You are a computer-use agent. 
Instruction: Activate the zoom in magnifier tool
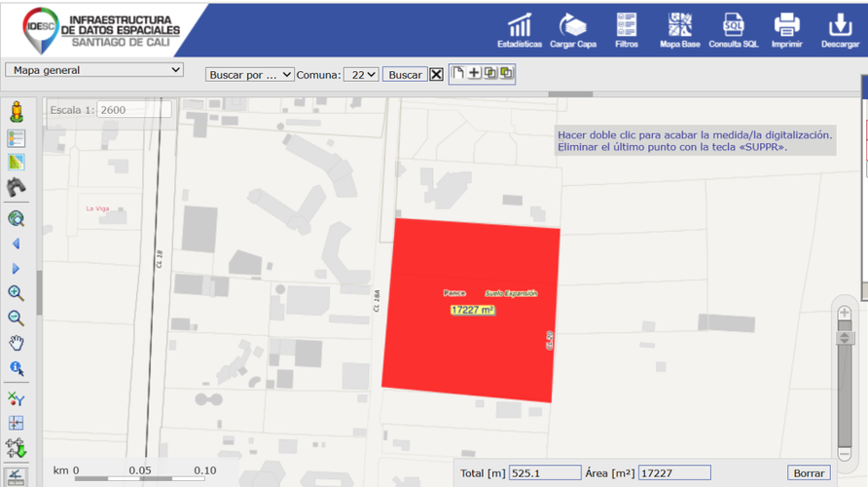click(x=16, y=293)
